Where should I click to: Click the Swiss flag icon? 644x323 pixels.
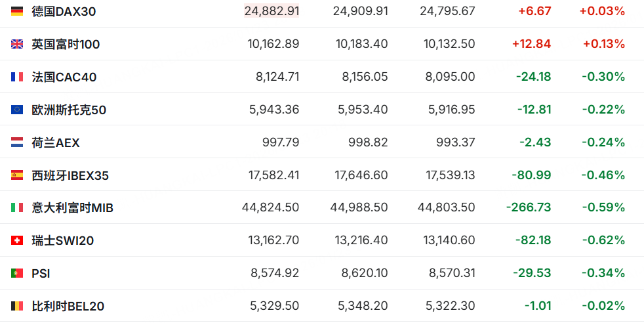[17, 241]
